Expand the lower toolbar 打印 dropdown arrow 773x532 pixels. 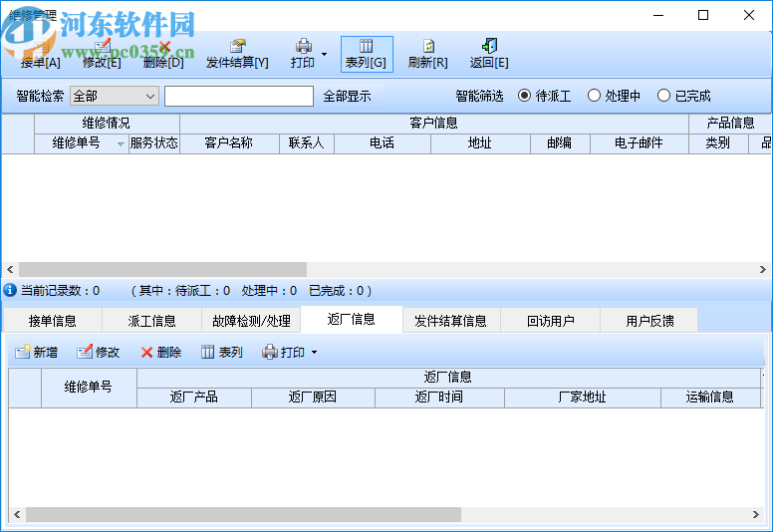click(314, 353)
